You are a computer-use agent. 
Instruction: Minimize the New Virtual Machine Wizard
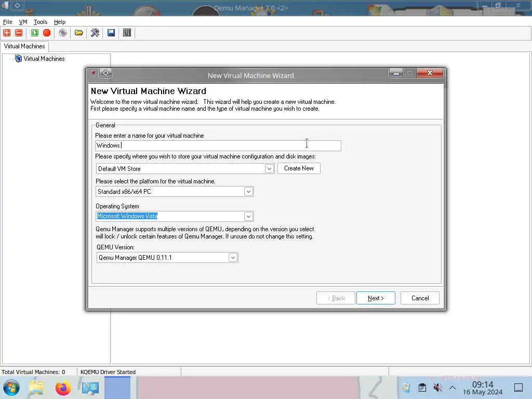[396, 73]
